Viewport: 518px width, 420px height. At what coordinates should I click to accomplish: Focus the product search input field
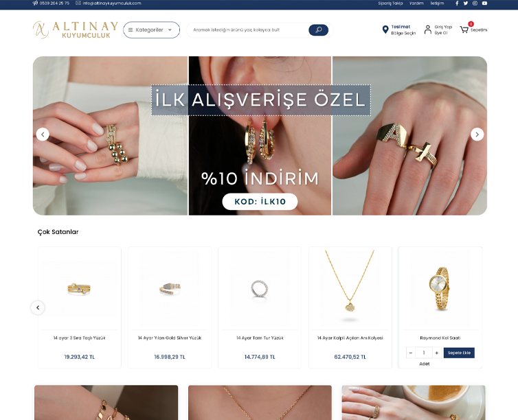pos(248,30)
